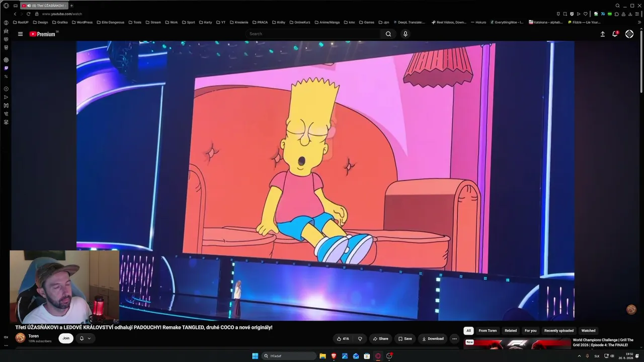Click the video player to pause playback
The image size is (644, 362).
tap(325, 181)
